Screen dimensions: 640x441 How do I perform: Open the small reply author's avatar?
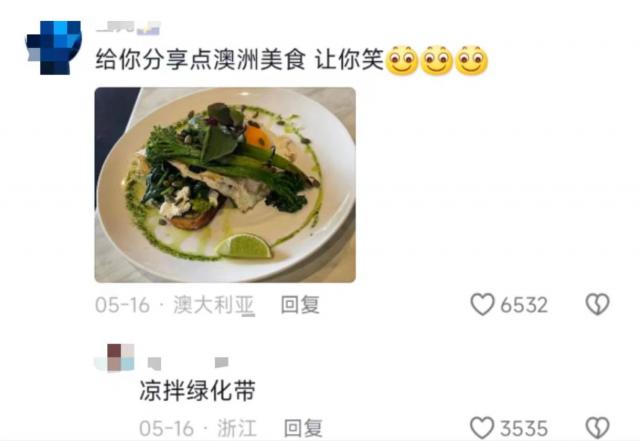coord(115,358)
